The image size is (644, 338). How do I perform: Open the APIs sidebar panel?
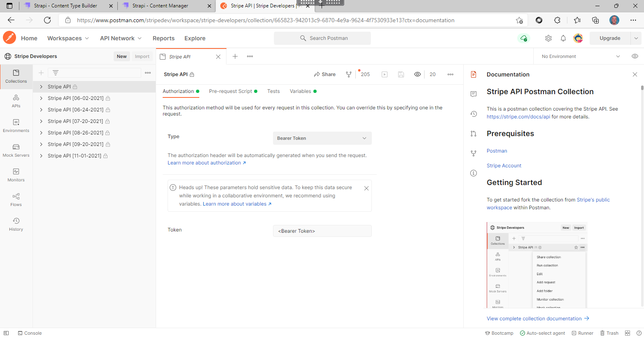click(16, 101)
